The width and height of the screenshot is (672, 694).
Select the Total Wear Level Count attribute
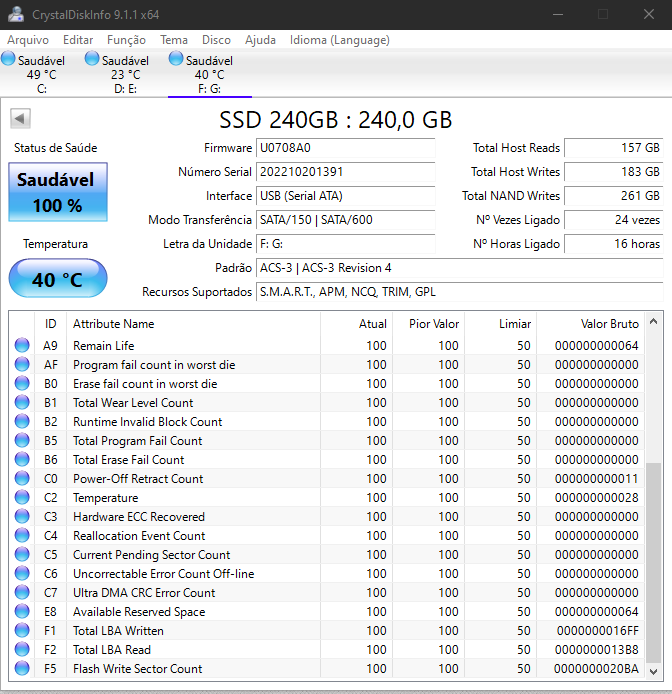133,403
